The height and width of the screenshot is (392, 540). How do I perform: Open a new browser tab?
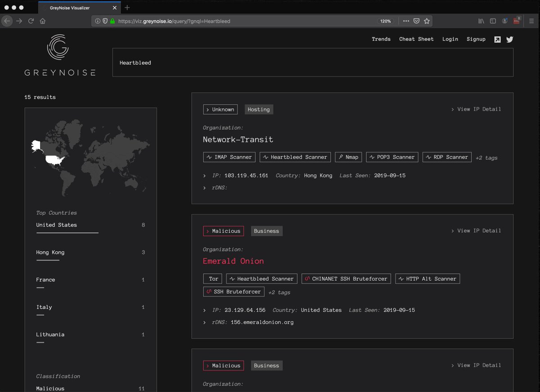[127, 8]
